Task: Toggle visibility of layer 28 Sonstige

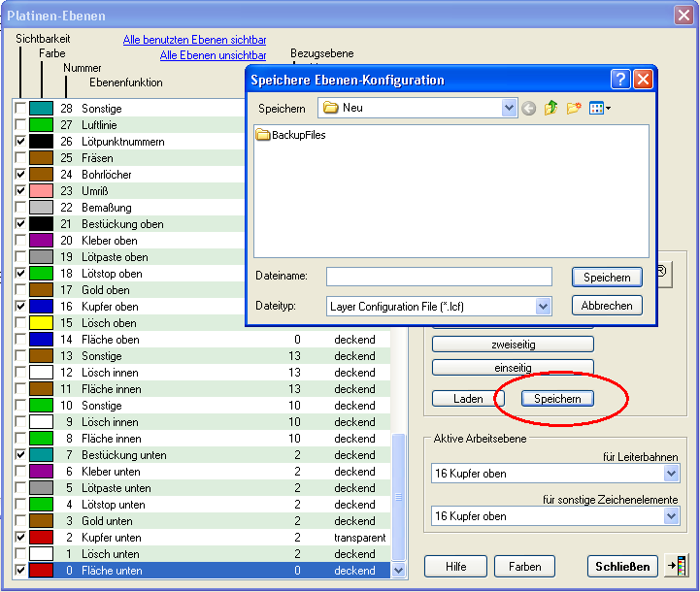Action: pyautogui.click(x=20, y=108)
